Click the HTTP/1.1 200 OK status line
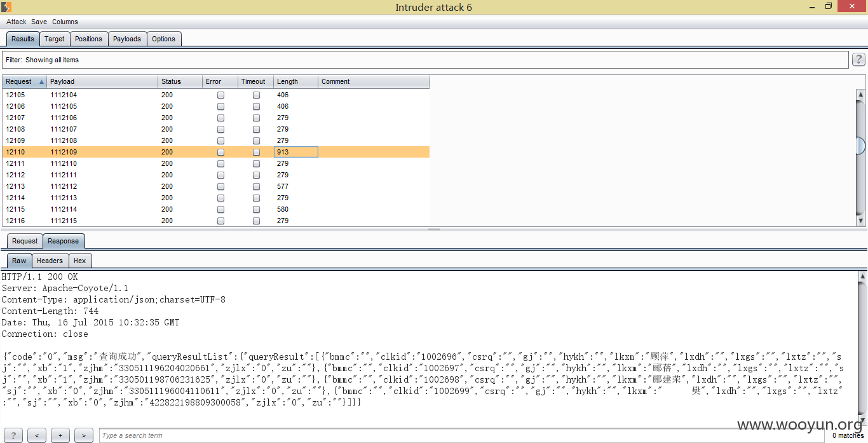868x443 pixels. click(x=39, y=276)
